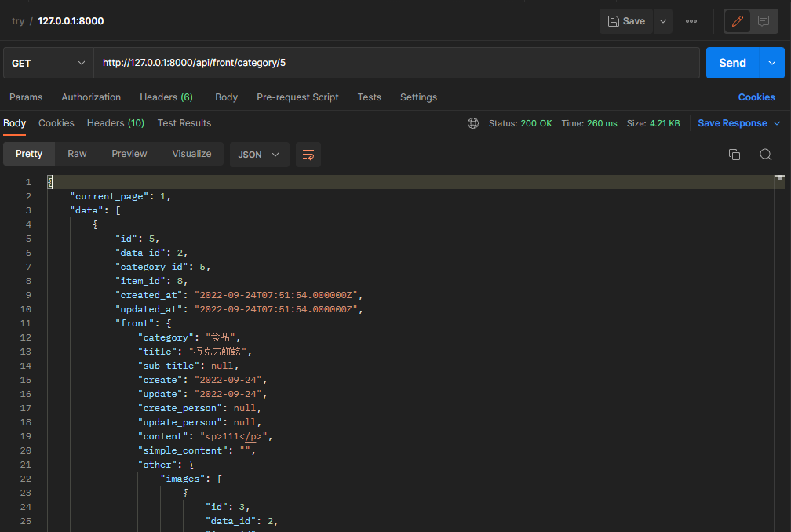The width and height of the screenshot is (791, 532).
Task: Click the "updated_at" timestamp value
Action: pos(276,309)
